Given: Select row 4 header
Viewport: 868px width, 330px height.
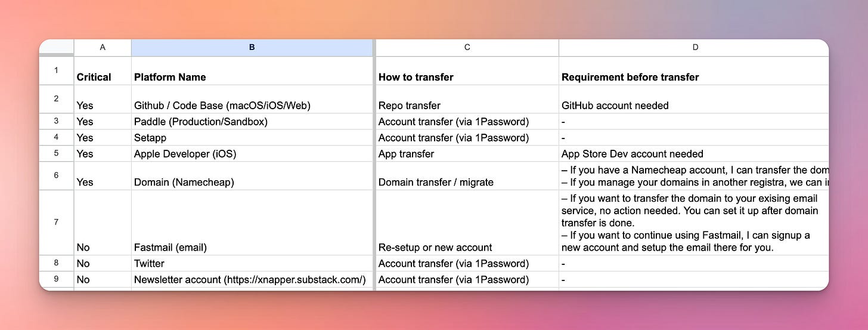Looking at the screenshot, I should click(x=57, y=137).
